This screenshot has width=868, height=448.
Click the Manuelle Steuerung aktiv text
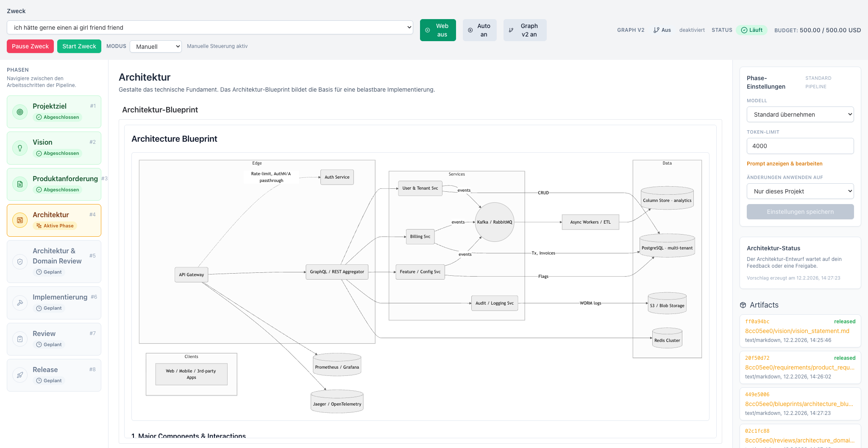pyautogui.click(x=217, y=46)
